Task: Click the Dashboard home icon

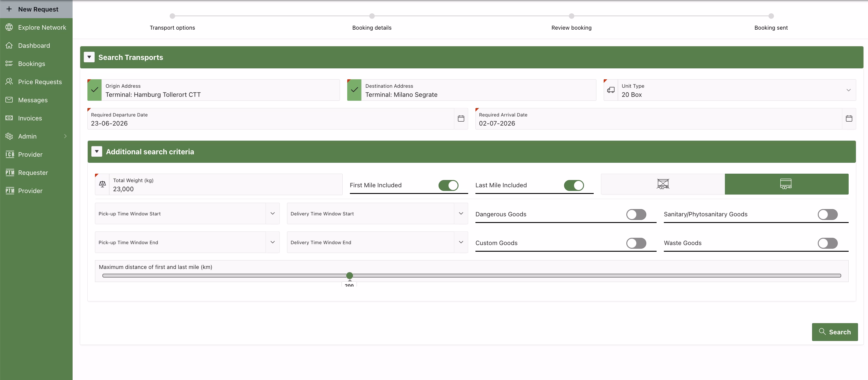Action: [x=9, y=45]
